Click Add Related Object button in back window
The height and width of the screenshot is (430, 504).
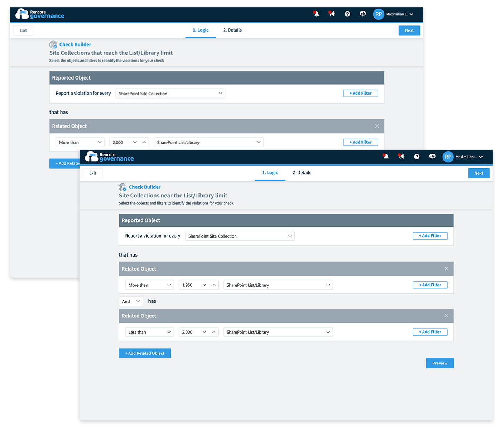point(64,163)
